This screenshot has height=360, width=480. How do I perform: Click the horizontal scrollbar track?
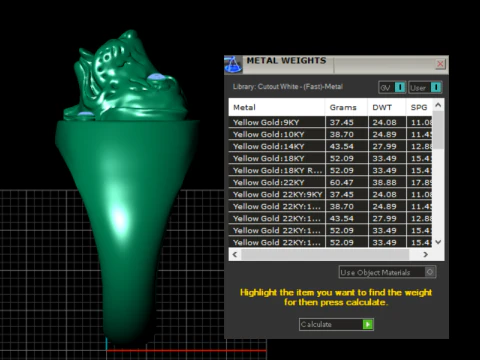point(325,254)
